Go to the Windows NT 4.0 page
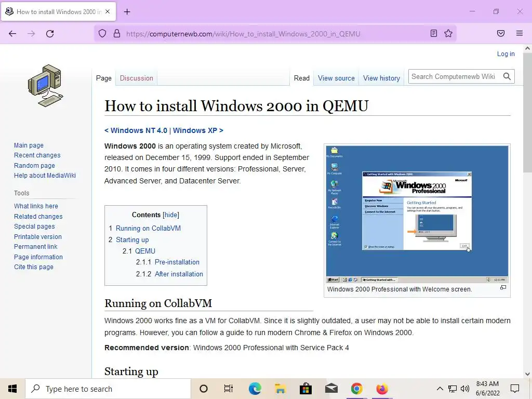 (139, 130)
